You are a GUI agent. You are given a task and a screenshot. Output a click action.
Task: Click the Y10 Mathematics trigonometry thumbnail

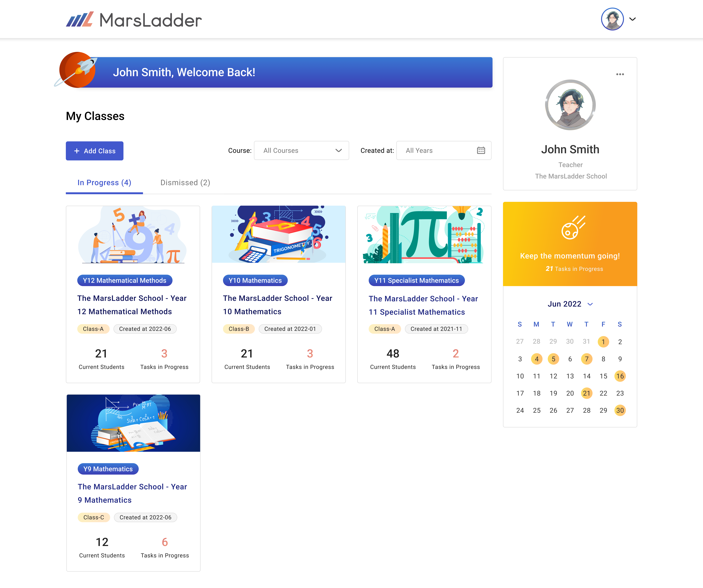(x=279, y=234)
